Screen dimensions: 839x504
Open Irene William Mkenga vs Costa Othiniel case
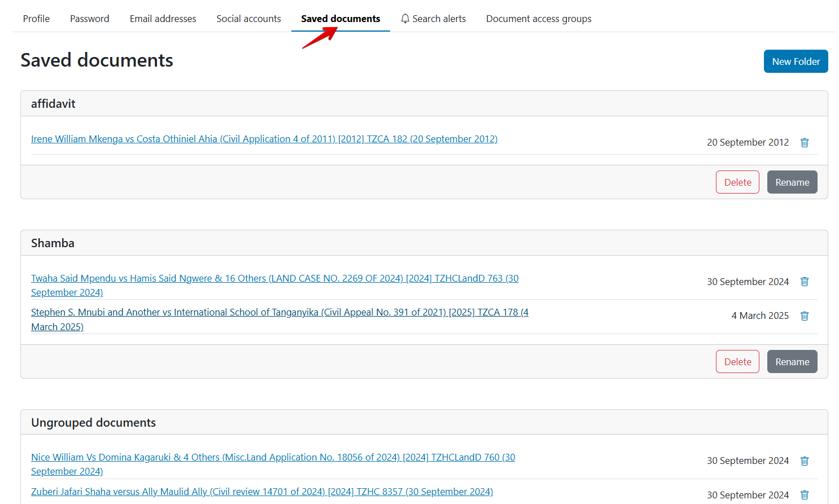tap(264, 139)
